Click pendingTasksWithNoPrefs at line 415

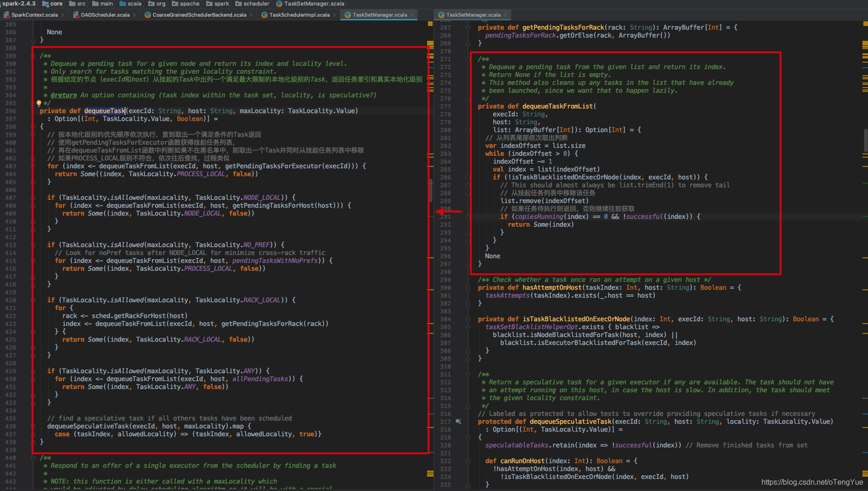(x=275, y=261)
